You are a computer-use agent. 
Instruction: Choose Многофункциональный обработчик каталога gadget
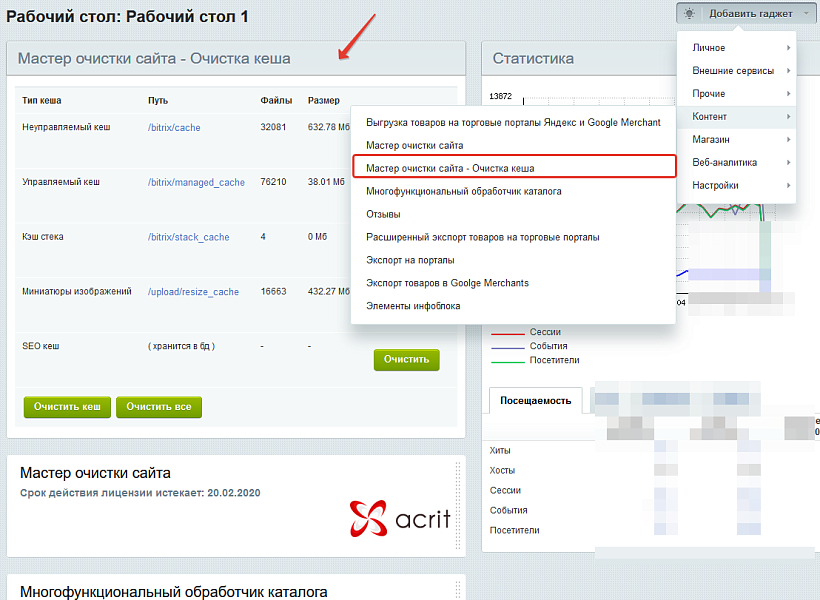(464, 191)
